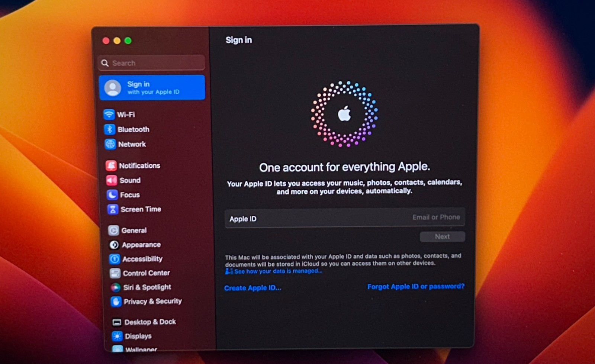This screenshot has width=595, height=364.
Task: Select the Displays sun icon
Action: tap(117, 336)
